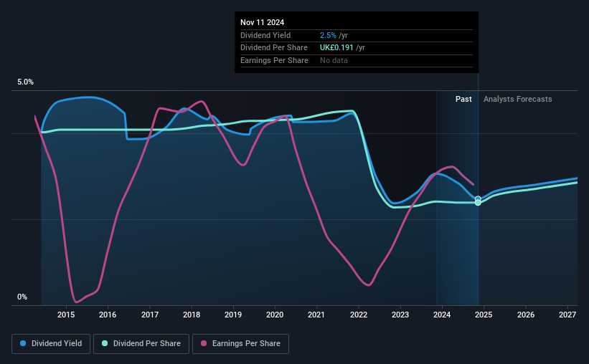This screenshot has width=589, height=364.
Task: Click the 'Earnings Per Share' tooltip row label
Action: [x=274, y=60]
